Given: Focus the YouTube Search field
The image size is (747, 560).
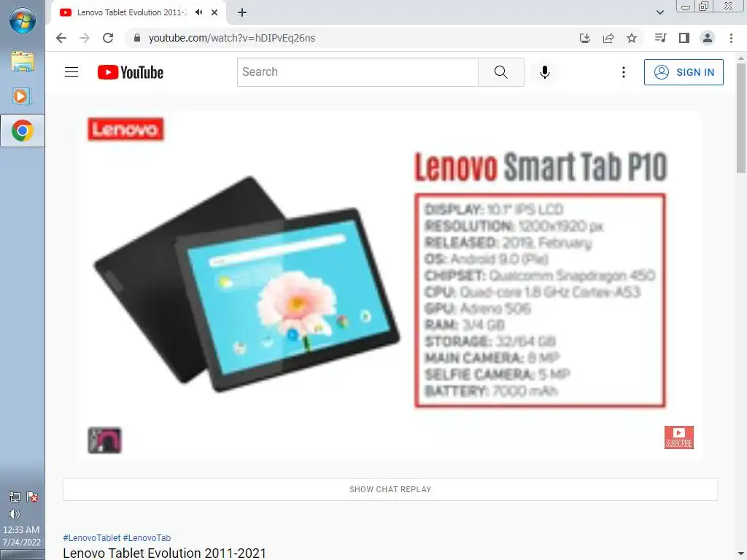Looking at the screenshot, I should tap(357, 72).
